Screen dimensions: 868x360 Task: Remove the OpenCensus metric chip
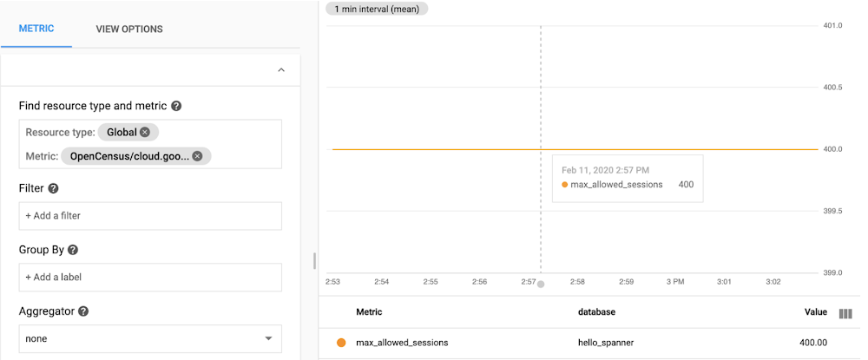[x=197, y=156]
